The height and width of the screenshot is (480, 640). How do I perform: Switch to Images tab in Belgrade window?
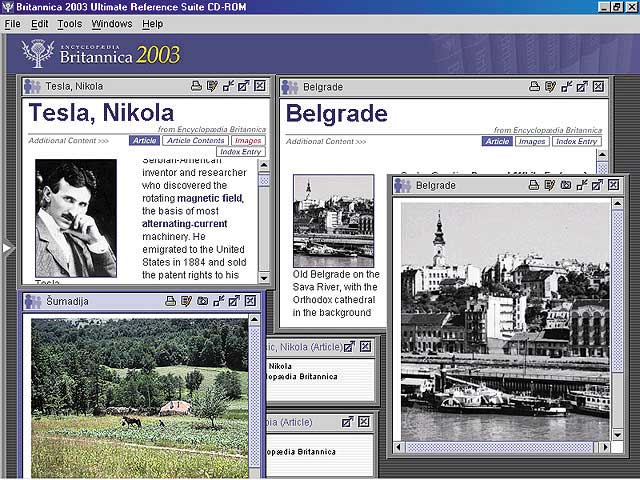(x=532, y=141)
